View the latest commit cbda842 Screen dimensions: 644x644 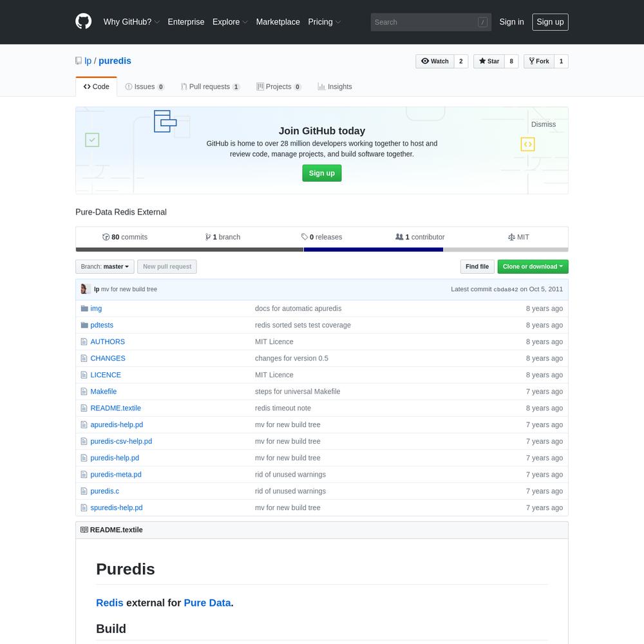point(506,290)
